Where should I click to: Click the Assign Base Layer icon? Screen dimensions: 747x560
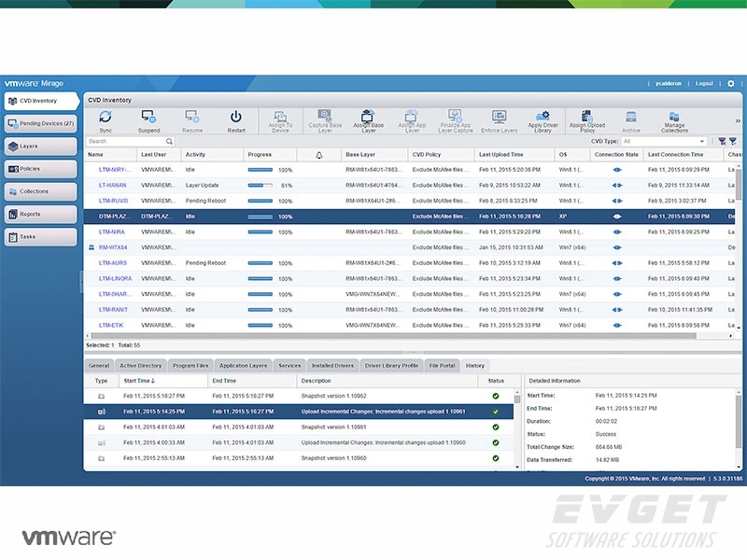(x=367, y=115)
